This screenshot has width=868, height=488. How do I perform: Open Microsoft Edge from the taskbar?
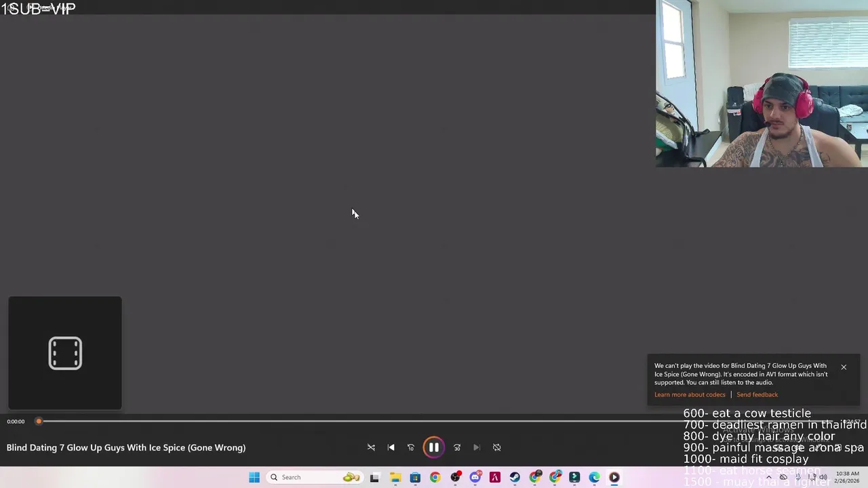coord(594,477)
